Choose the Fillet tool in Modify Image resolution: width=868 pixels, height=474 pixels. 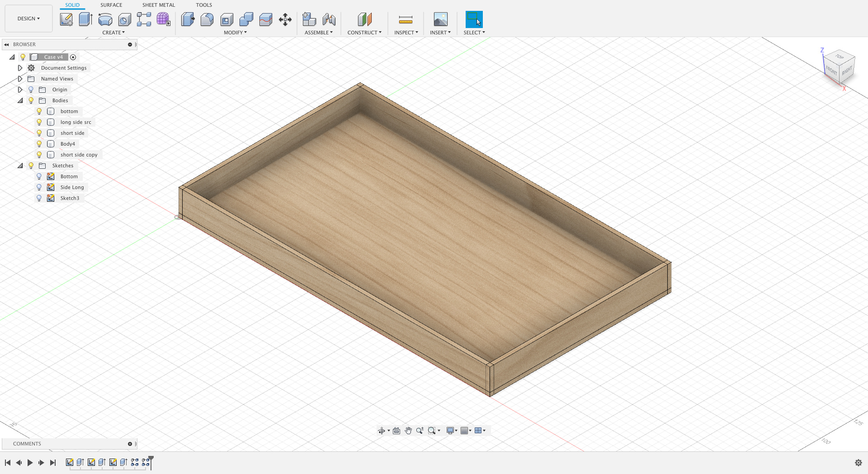(207, 19)
